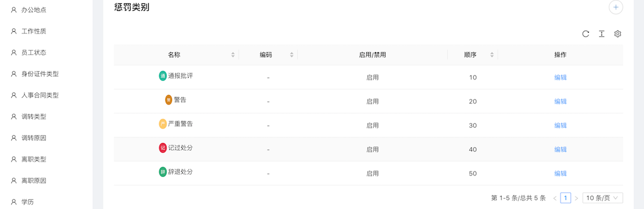The height and width of the screenshot is (209, 644).
Task: Sort table by 编码 column arrows
Action: pyautogui.click(x=291, y=55)
